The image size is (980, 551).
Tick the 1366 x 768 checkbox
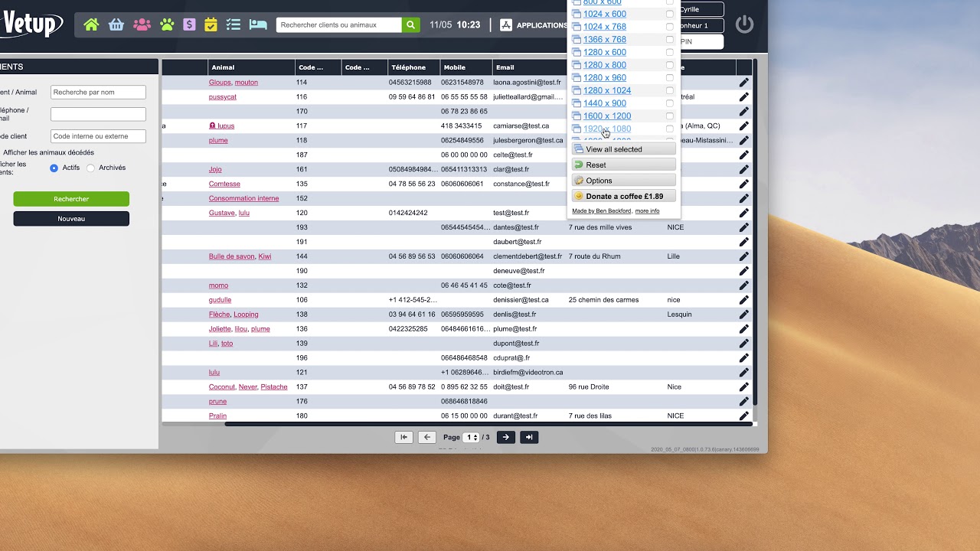click(x=670, y=39)
